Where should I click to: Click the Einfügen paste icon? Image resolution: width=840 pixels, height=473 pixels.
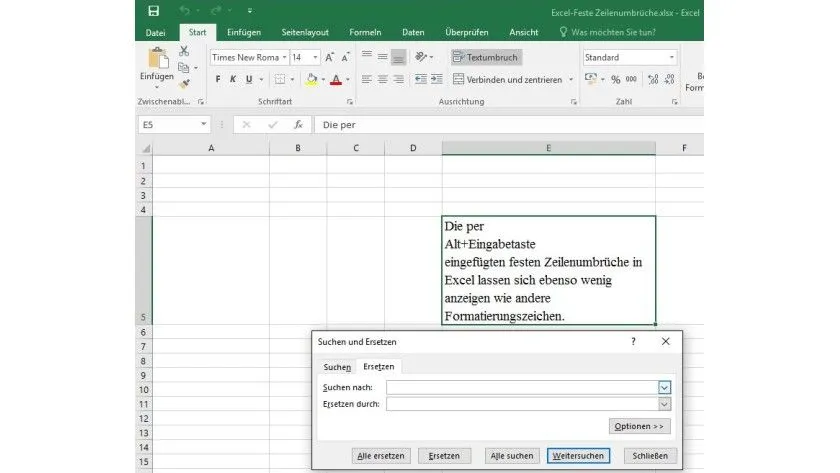tap(158, 58)
